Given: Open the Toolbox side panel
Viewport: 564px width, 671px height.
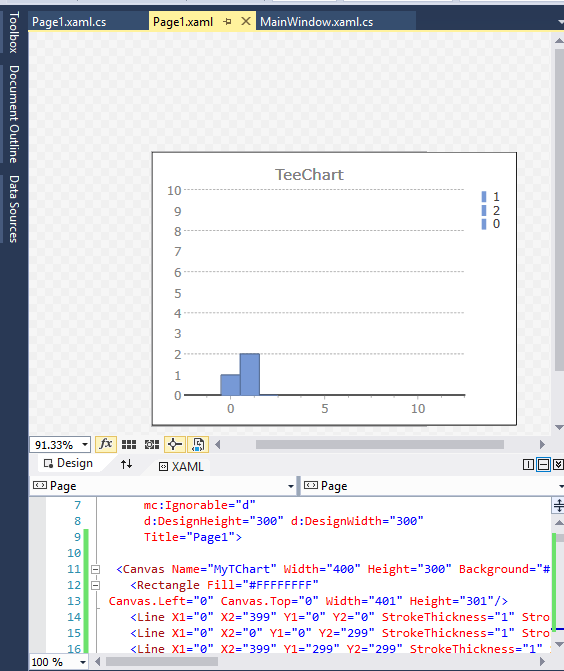Looking at the screenshot, I should (x=14, y=32).
